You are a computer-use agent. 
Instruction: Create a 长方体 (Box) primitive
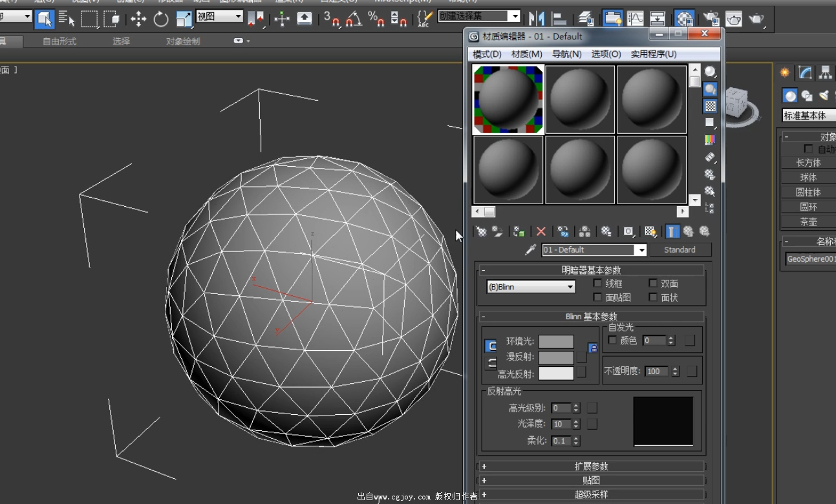point(808,163)
